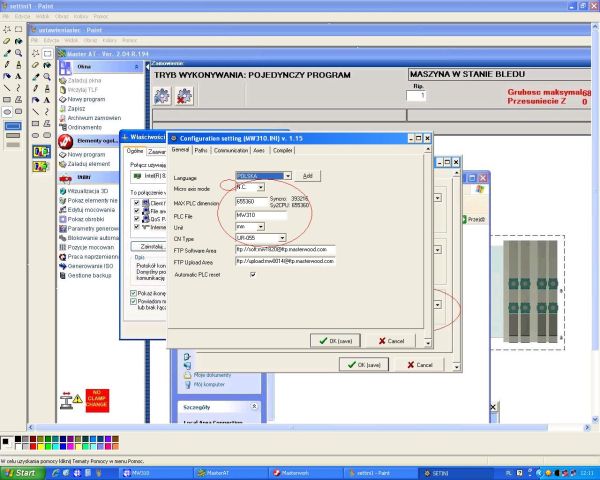This screenshot has width=600, height=480.
Task: Collapse the Okna panel header chevron
Action: [x=137, y=67]
